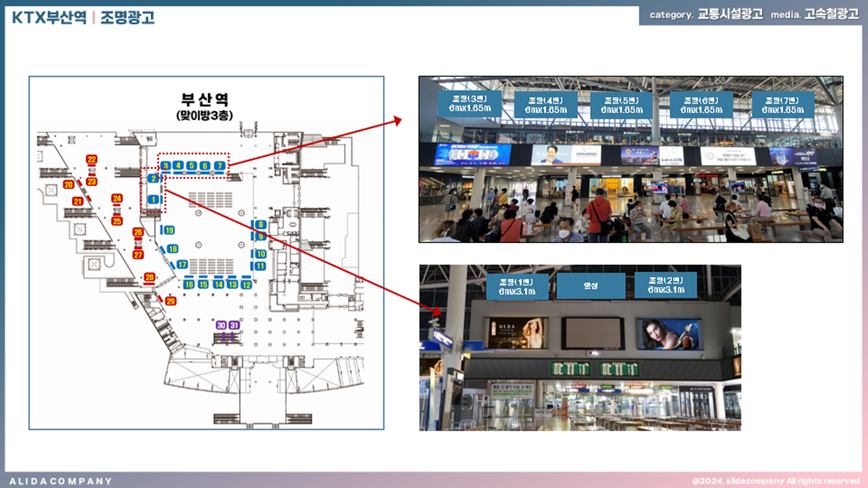Click purple marker number 30
The height and width of the screenshot is (488, 868).
point(221,325)
